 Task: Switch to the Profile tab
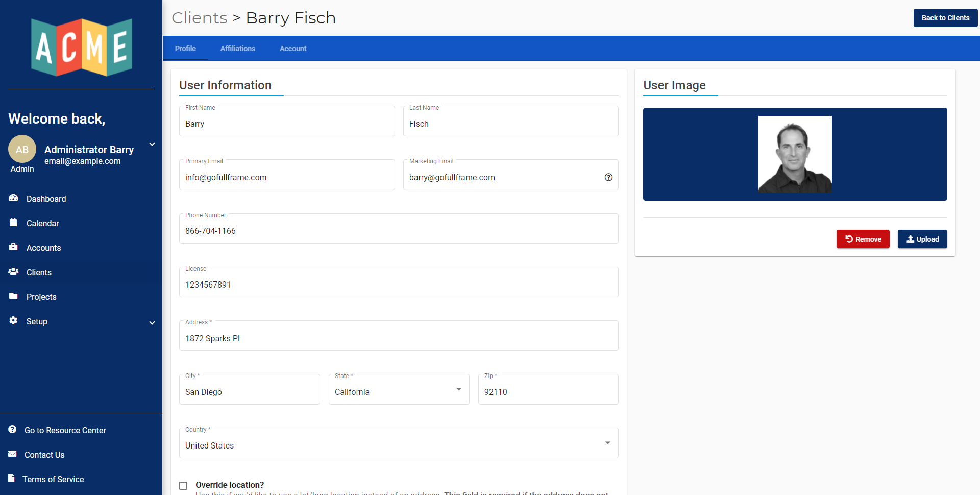185,49
